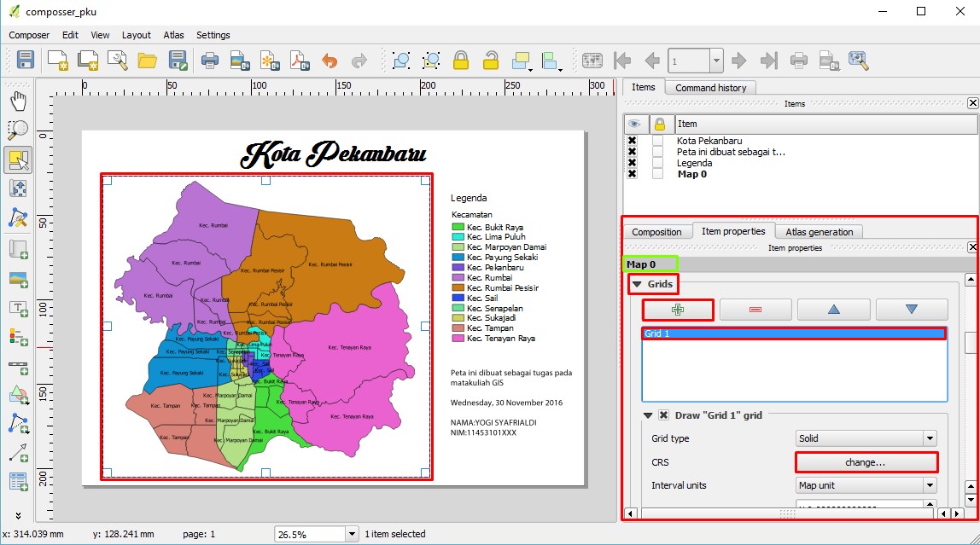
Task: Select Grid 1 in the grids list
Action: click(x=794, y=333)
